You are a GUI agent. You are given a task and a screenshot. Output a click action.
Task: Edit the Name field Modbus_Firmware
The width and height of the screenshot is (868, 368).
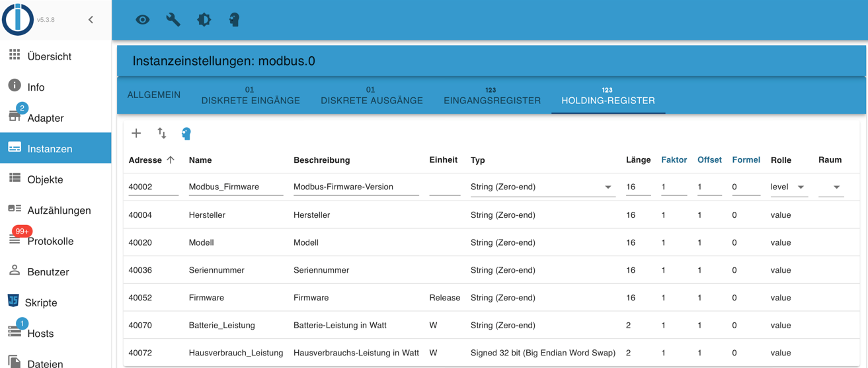pyautogui.click(x=236, y=187)
